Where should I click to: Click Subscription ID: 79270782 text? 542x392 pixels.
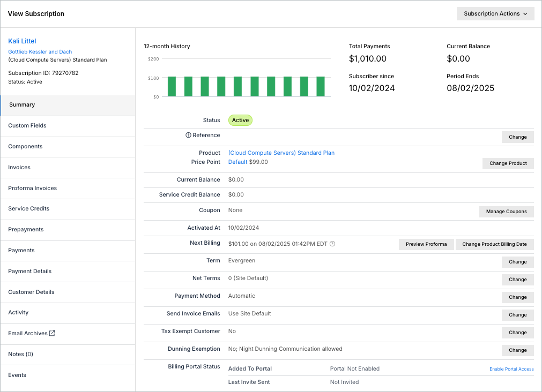pos(43,73)
